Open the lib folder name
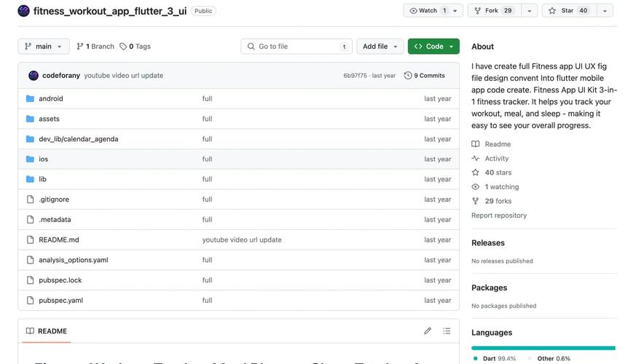The height and width of the screenshot is (364, 644). (43, 179)
